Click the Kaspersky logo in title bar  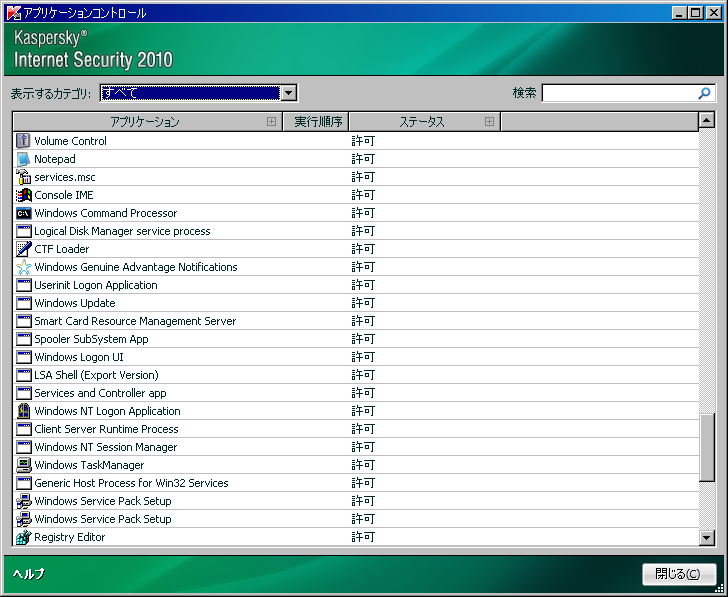(13, 13)
